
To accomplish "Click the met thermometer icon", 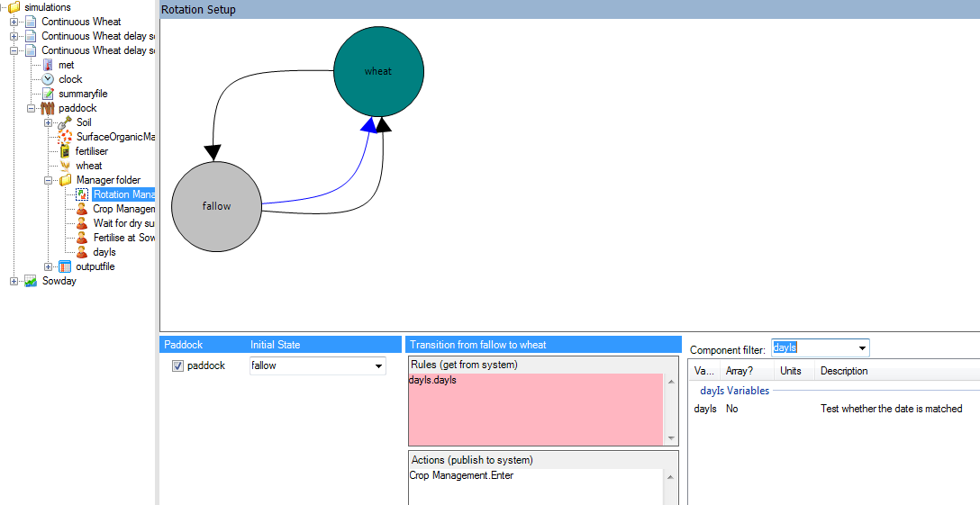I will [48, 65].
